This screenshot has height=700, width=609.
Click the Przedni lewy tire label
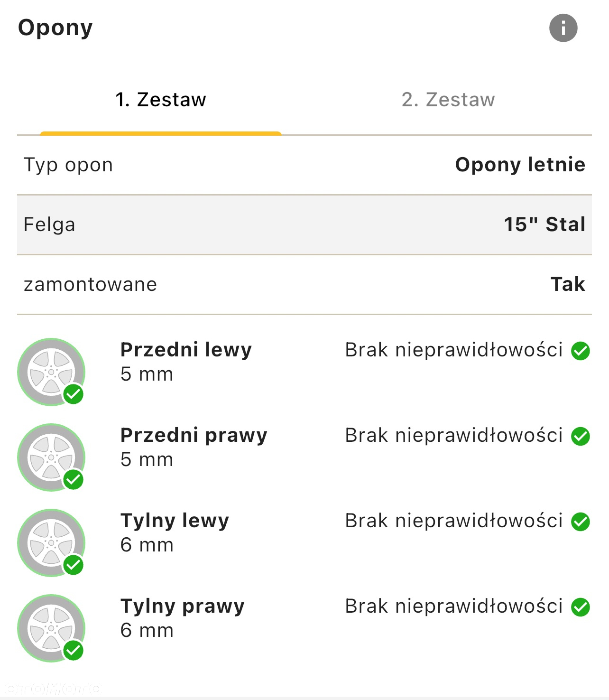[x=186, y=350]
